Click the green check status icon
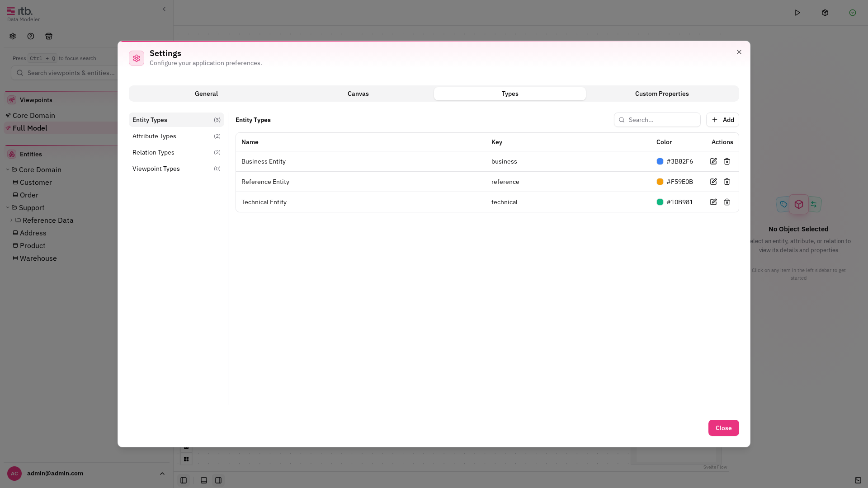Screen dimensions: 868x488 pos(853,13)
